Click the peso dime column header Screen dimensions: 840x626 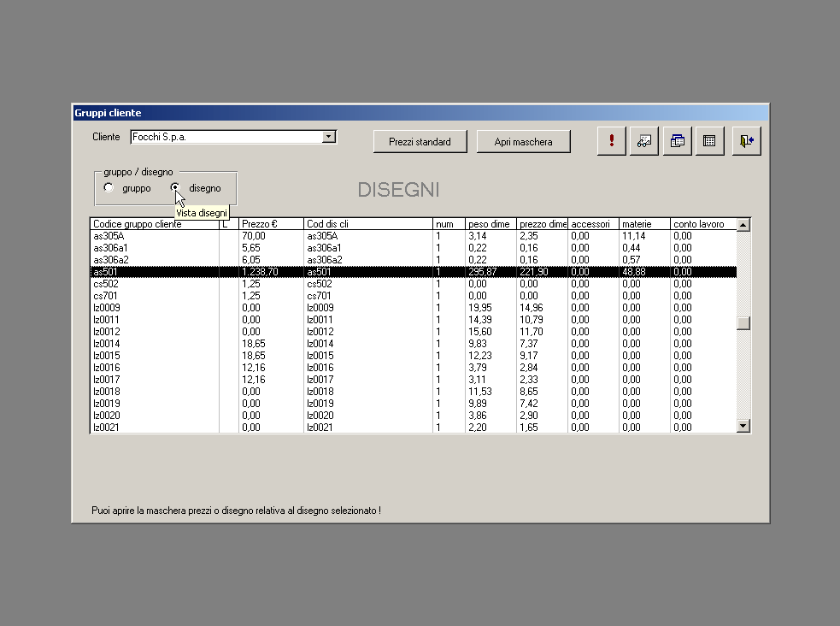490,224
